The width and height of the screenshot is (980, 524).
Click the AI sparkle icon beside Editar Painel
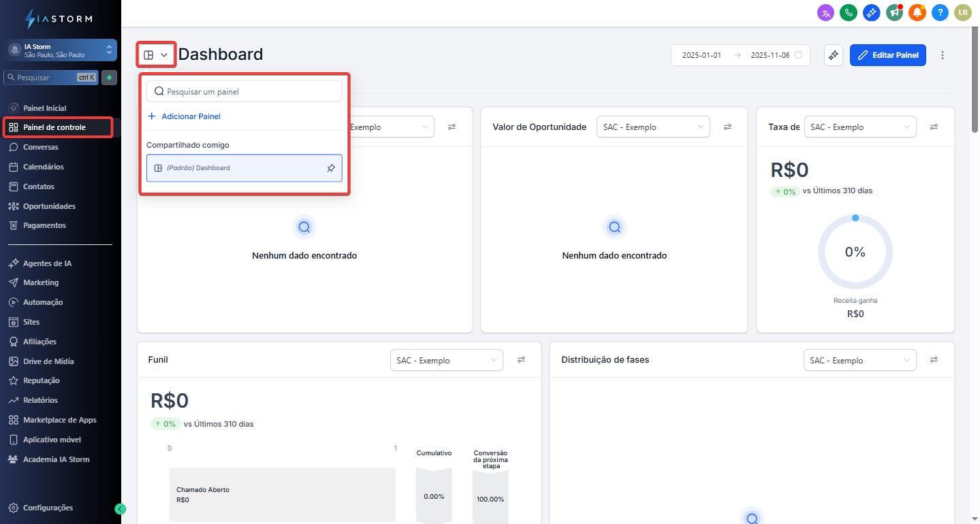coord(834,55)
